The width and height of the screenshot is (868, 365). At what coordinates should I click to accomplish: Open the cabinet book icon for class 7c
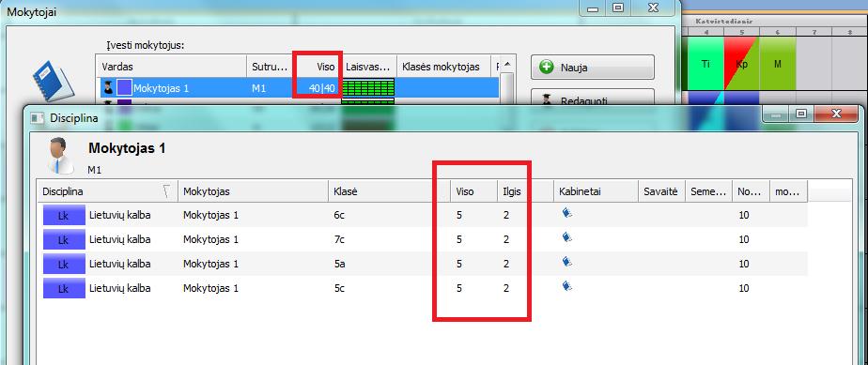click(566, 237)
